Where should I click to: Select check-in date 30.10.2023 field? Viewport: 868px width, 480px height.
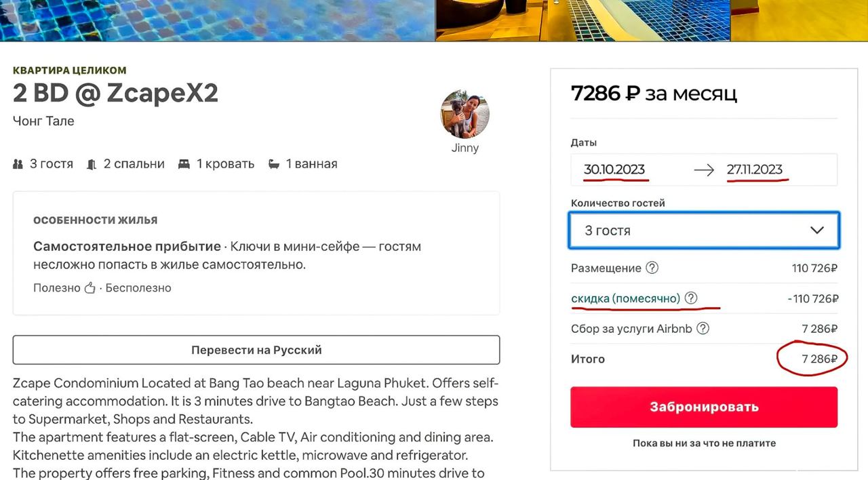[614, 169]
